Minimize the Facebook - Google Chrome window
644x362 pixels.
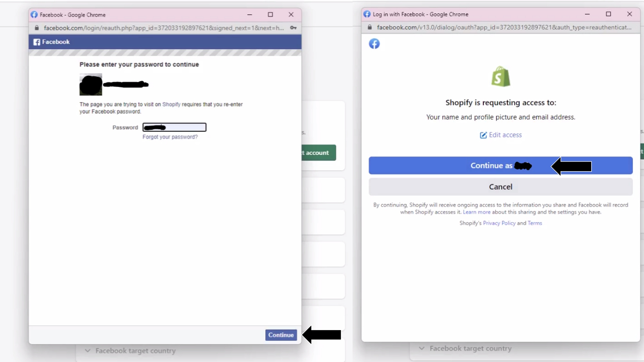(250, 15)
